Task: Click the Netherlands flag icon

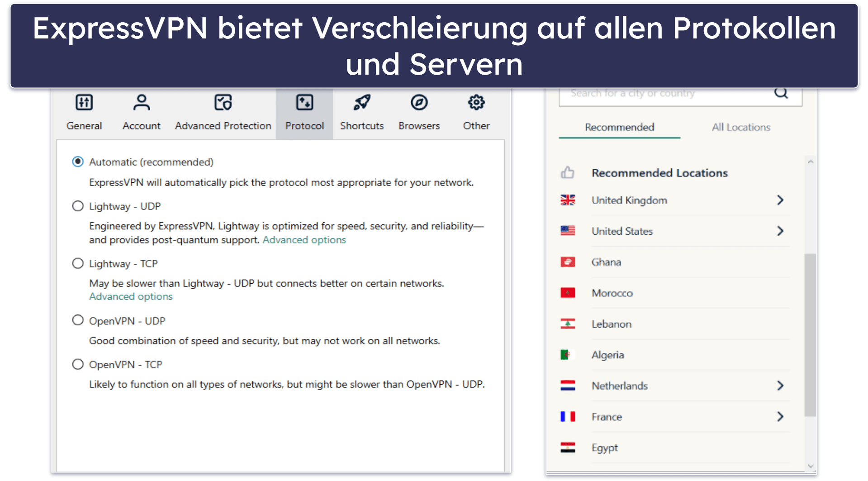Action: coord(568,386)
